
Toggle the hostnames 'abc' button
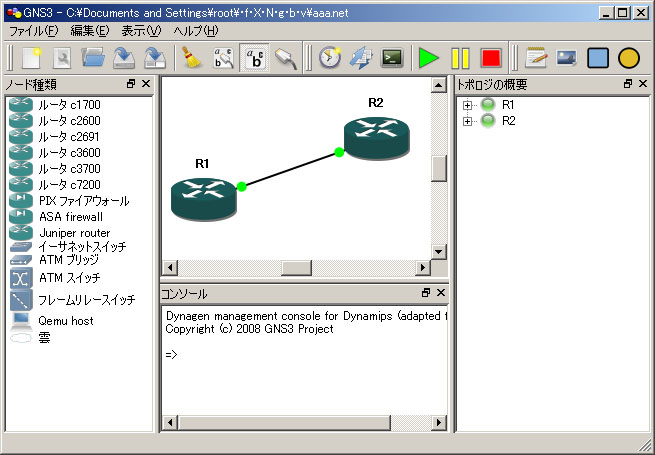tap(254, 58)
